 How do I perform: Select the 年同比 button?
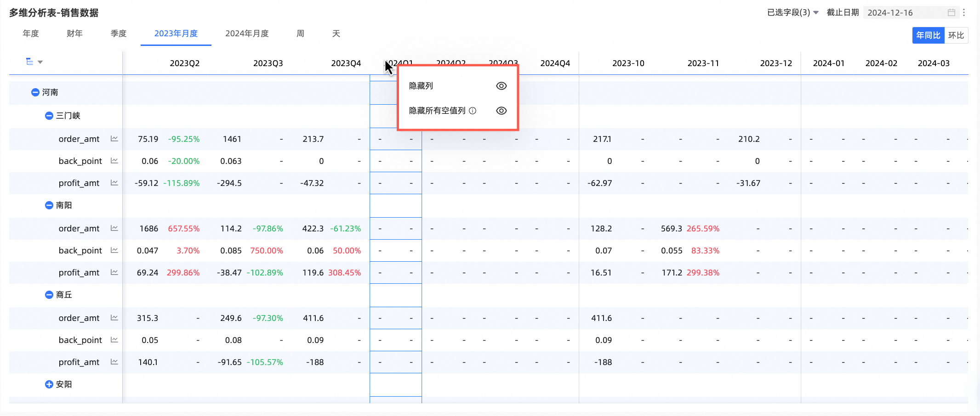click(928, 35)
